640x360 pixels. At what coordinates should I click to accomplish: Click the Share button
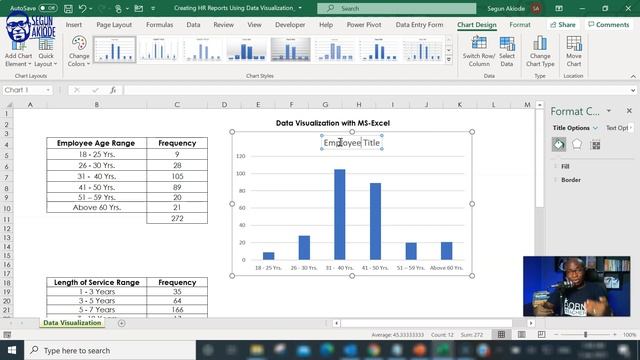coord(563,24)
